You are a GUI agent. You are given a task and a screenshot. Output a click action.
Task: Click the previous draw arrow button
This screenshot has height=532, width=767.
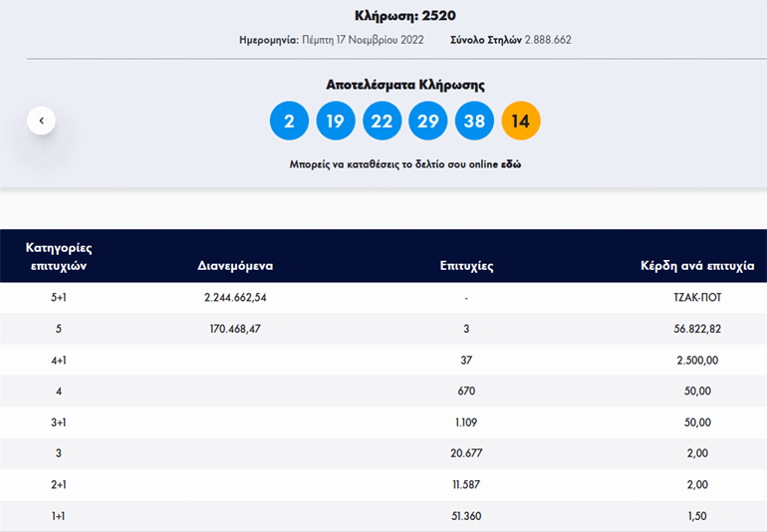tap(41, 121)
